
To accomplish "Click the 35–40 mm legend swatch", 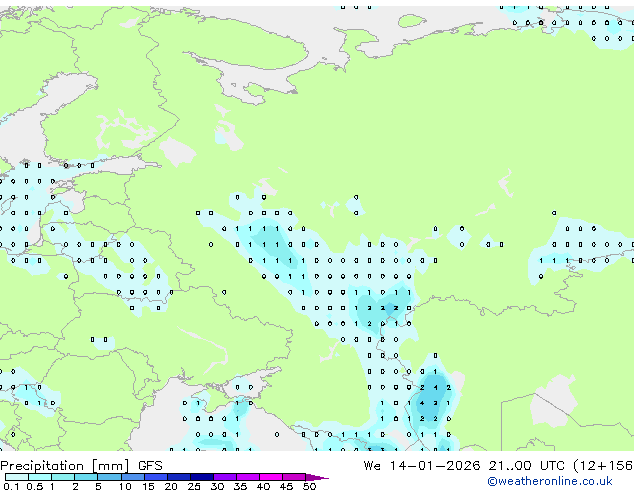I will point(247,477).
